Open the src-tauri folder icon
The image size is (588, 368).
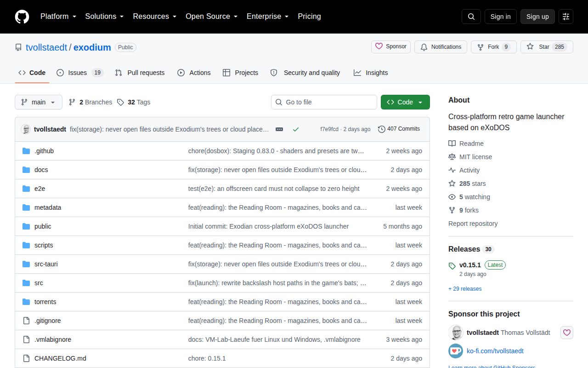point(26,264)
